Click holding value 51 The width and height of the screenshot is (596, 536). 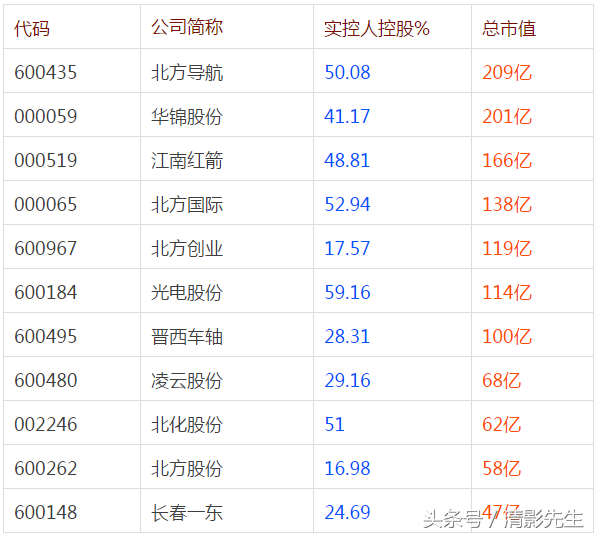tap(334, 424)
